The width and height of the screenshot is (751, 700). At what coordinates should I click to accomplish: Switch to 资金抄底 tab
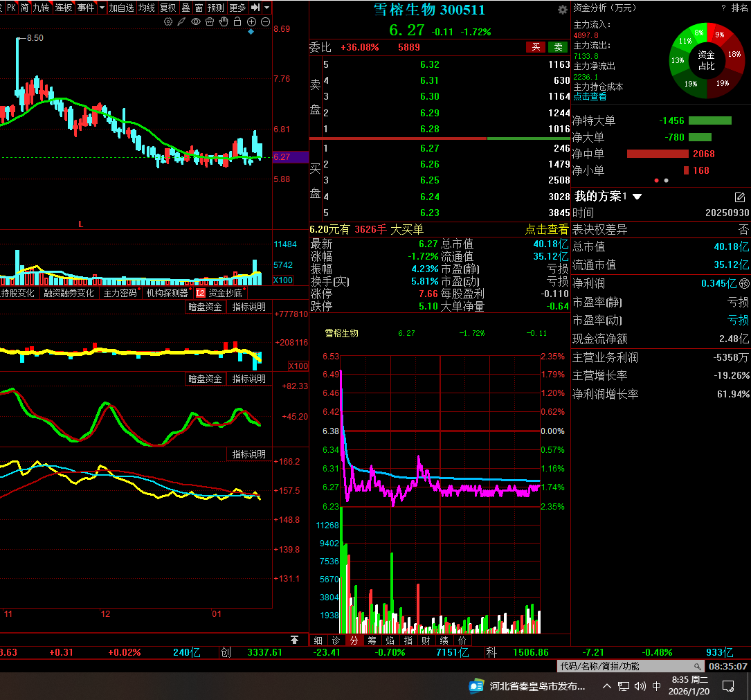220,293
